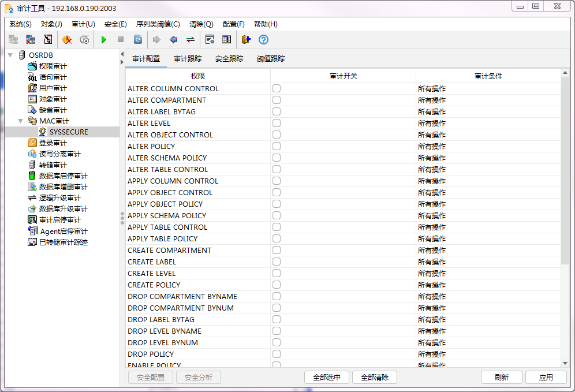Tick the CREATE LABEL audit switch checkbox
Image resolution: width=575 pixels, height=392 pixels.
277,262
